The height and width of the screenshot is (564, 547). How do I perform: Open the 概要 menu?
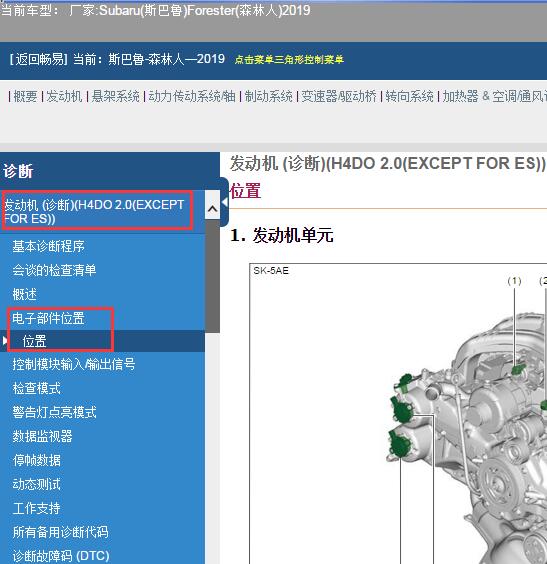(25, 96)
